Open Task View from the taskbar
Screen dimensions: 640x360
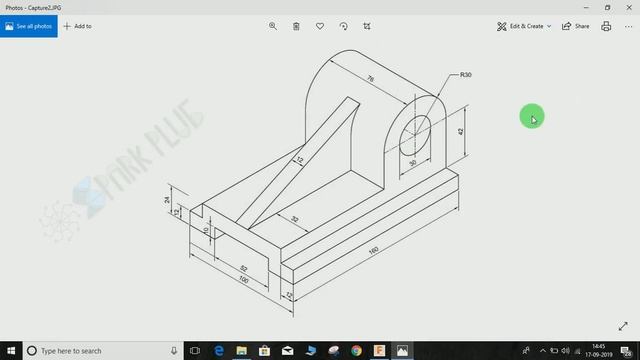click(195, 351)
